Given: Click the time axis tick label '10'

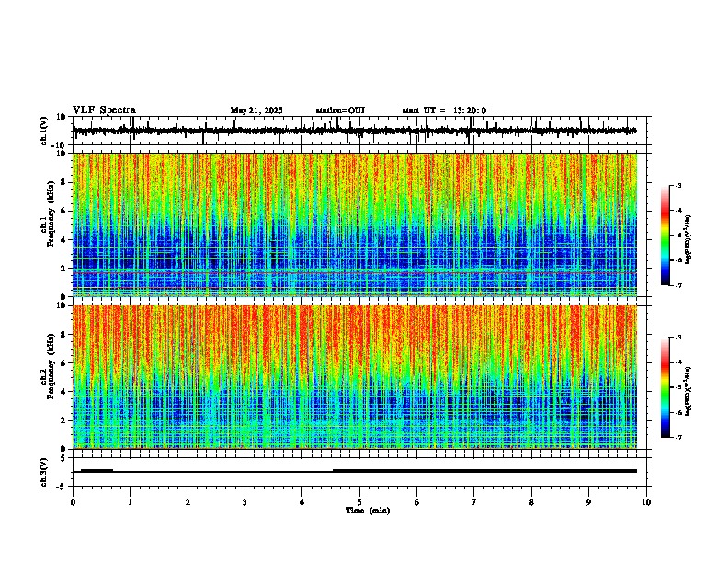Looking at the screenshot, I should (646, 502).
